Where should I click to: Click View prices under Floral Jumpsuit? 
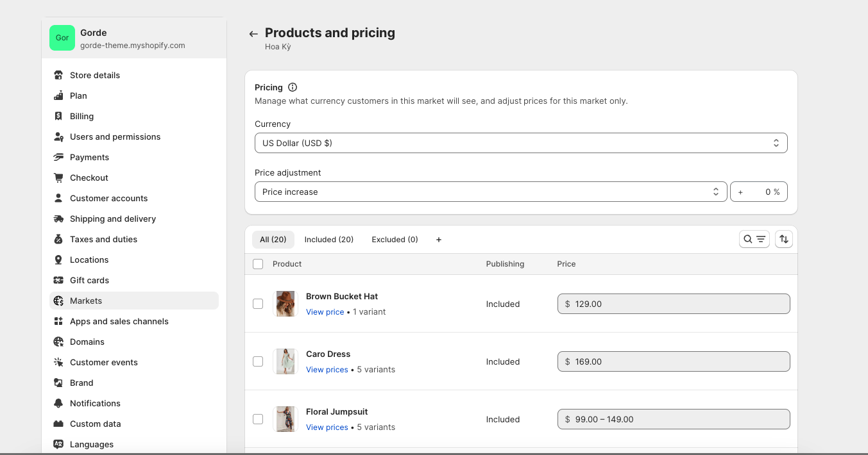pos(327,427)
